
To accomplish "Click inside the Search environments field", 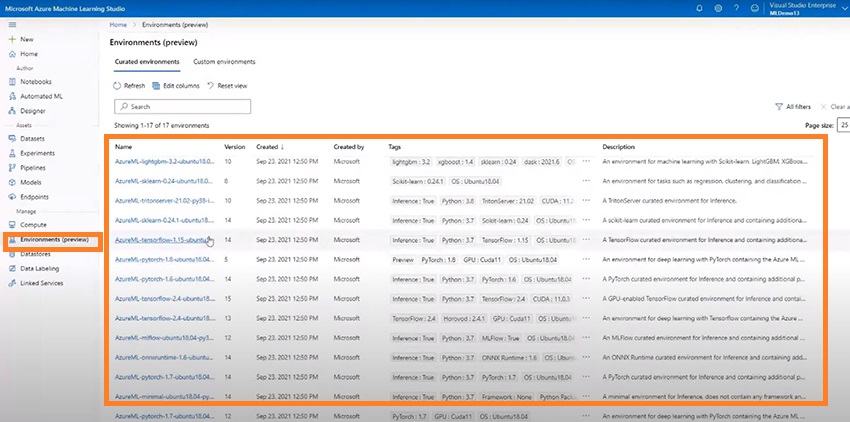I will click(183, 107).
